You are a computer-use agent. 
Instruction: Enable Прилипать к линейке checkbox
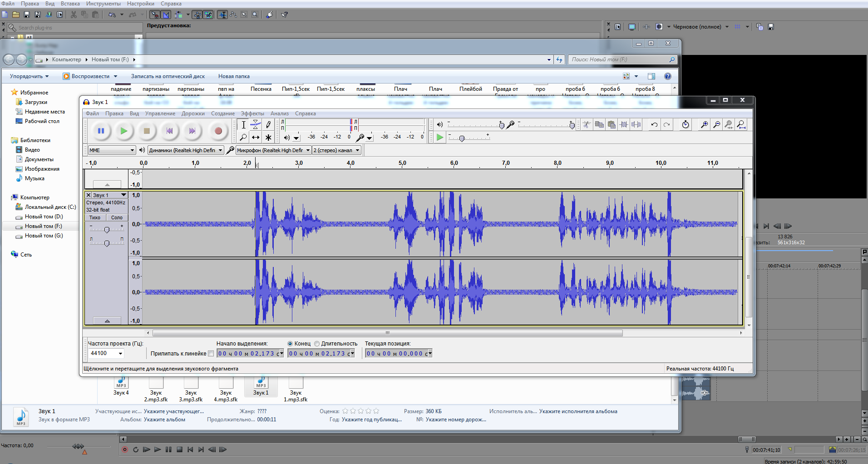pos(211,354)
